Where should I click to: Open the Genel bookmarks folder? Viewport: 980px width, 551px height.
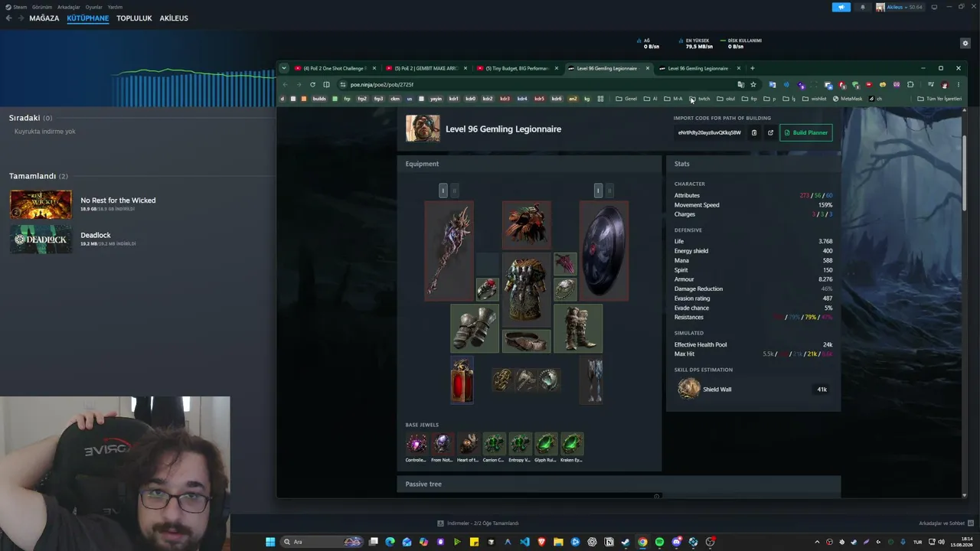pos(626,99)
